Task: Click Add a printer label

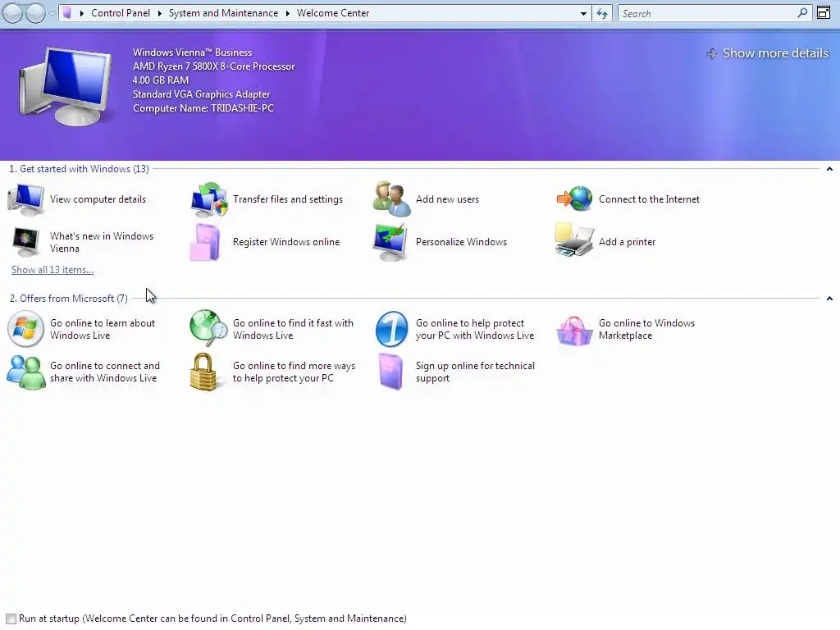Action: pos(628,242)
